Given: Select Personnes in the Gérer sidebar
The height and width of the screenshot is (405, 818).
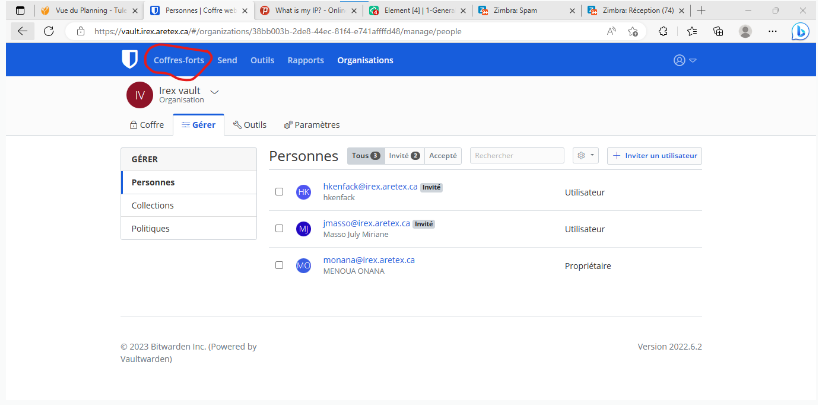Looking at the screenshot, I should coord(189,182).
